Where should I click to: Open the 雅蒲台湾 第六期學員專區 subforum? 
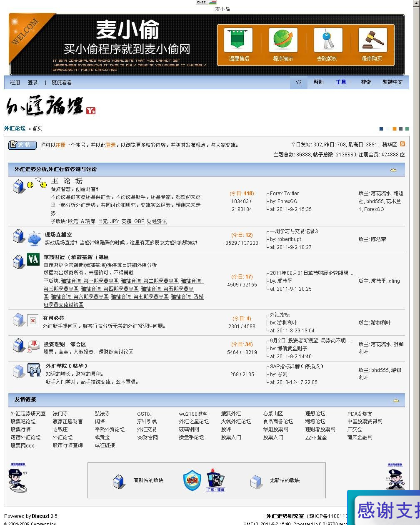80,297
